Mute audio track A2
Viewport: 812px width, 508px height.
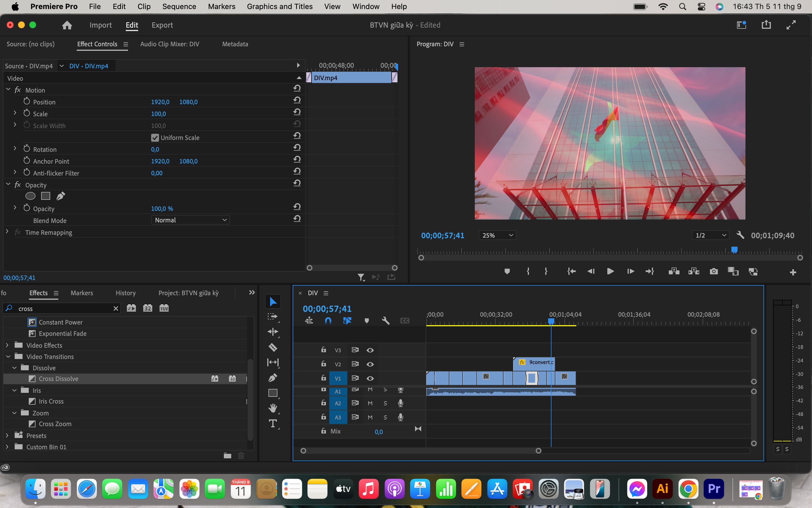[x=370, y=403]
